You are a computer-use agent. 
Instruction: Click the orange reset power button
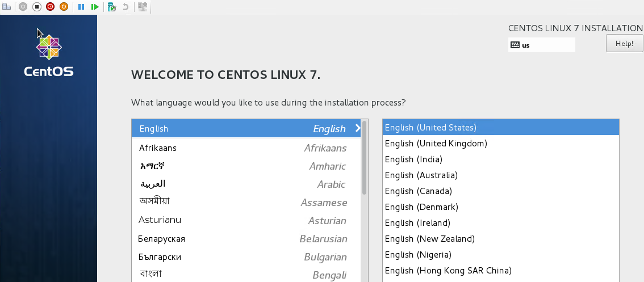pos(64,7)
